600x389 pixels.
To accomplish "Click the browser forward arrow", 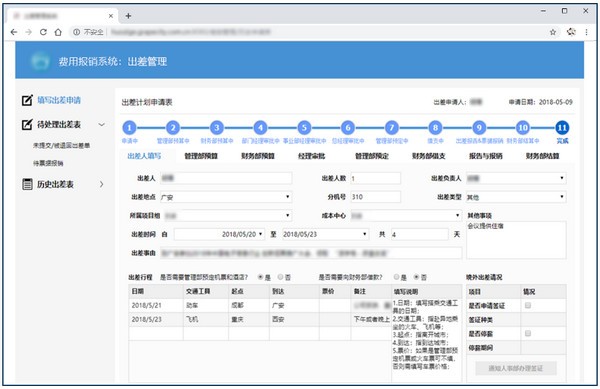I will [x=29, y=32].
